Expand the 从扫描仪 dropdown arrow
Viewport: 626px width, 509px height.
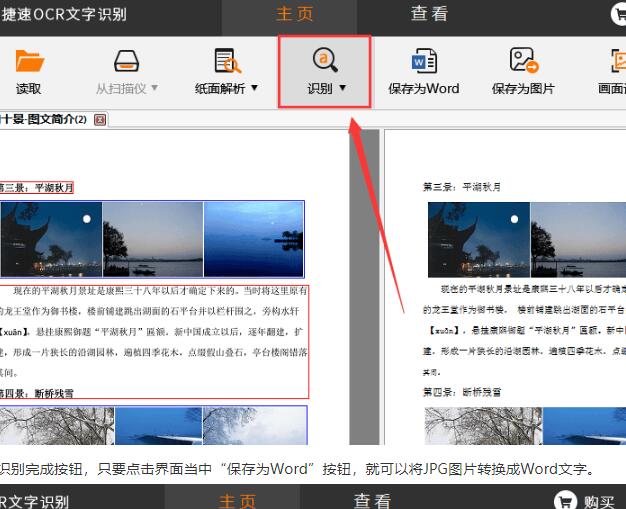[155, 88]
